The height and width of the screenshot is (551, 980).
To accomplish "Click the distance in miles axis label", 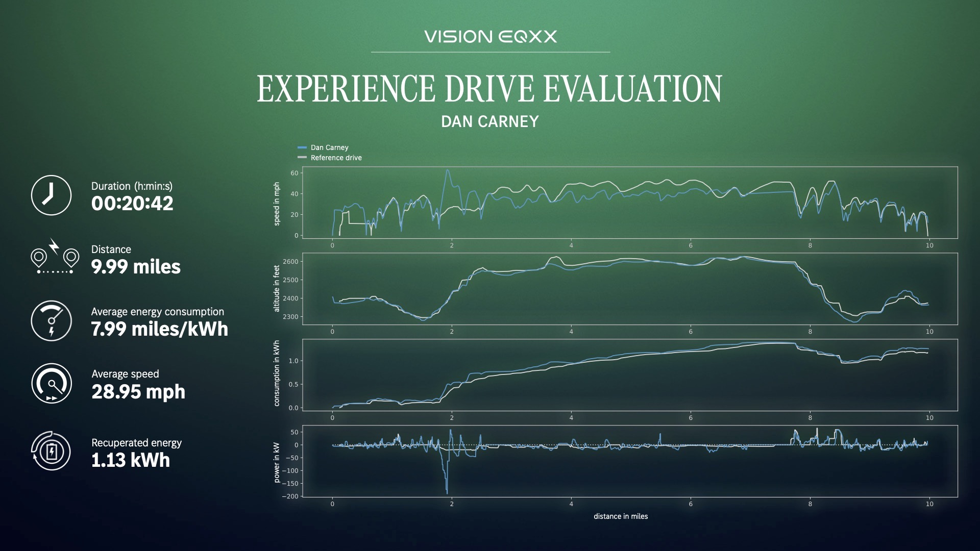I will pos(620,516).
